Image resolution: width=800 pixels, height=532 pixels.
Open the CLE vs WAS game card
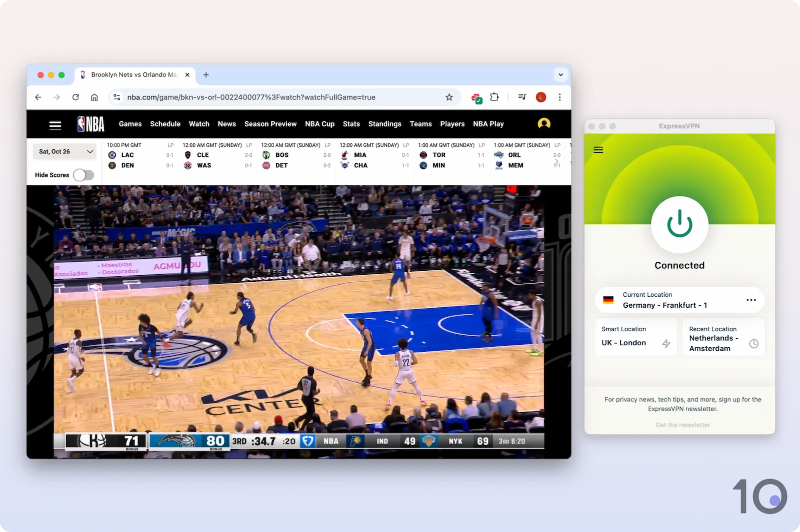tap(217, 155)
